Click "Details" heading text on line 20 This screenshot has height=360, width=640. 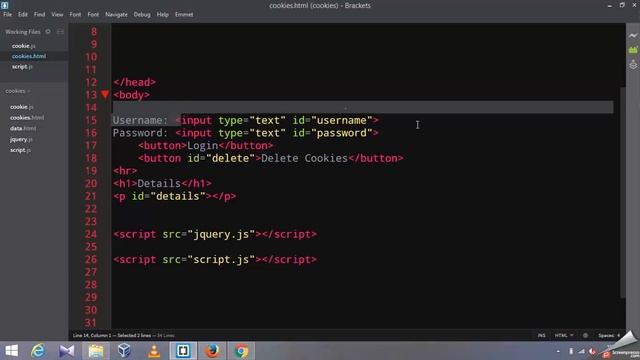(159, 183)
